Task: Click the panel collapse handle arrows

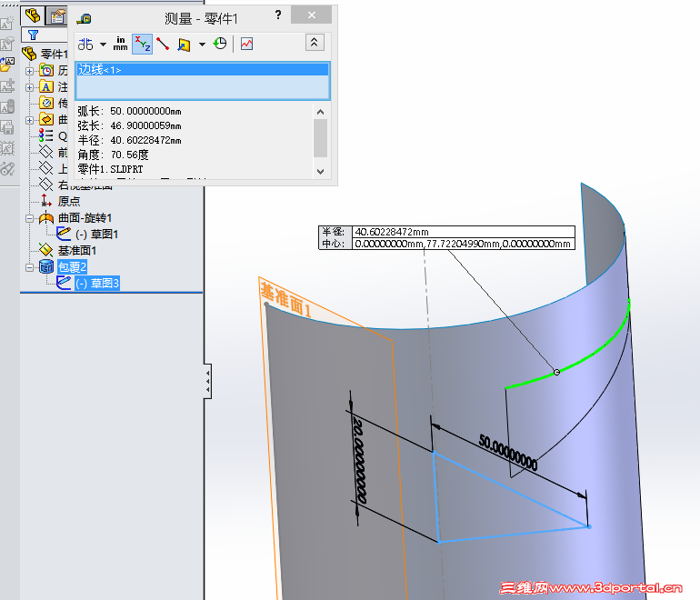Action: click(x=207, y=381)
